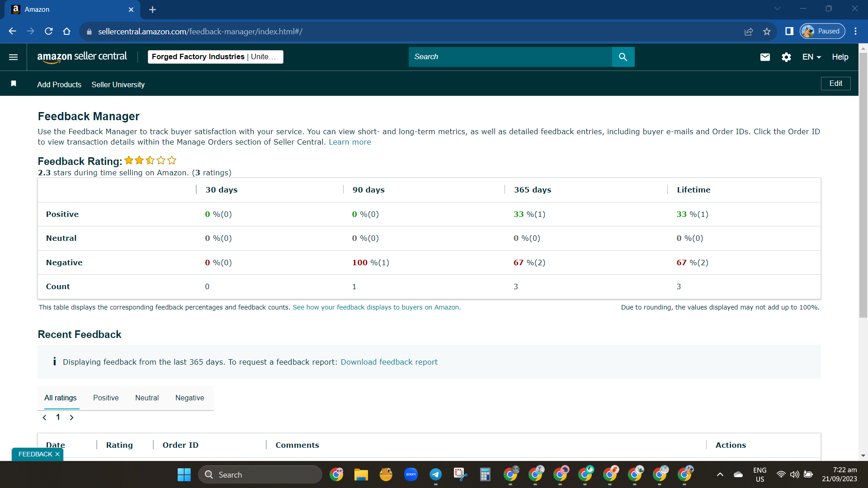Click the Seller Central search field
Screen dimensions: 868x488
(x=510, y=57)
